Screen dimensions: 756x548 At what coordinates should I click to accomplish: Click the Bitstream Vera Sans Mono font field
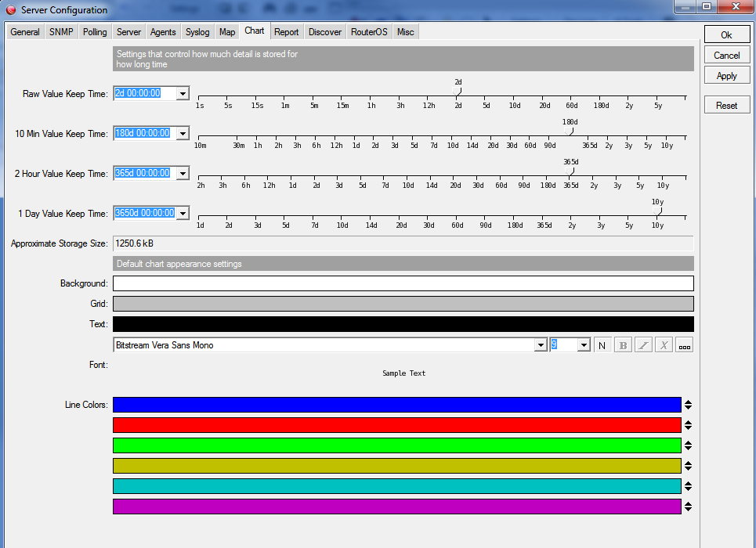click(324, 345)
